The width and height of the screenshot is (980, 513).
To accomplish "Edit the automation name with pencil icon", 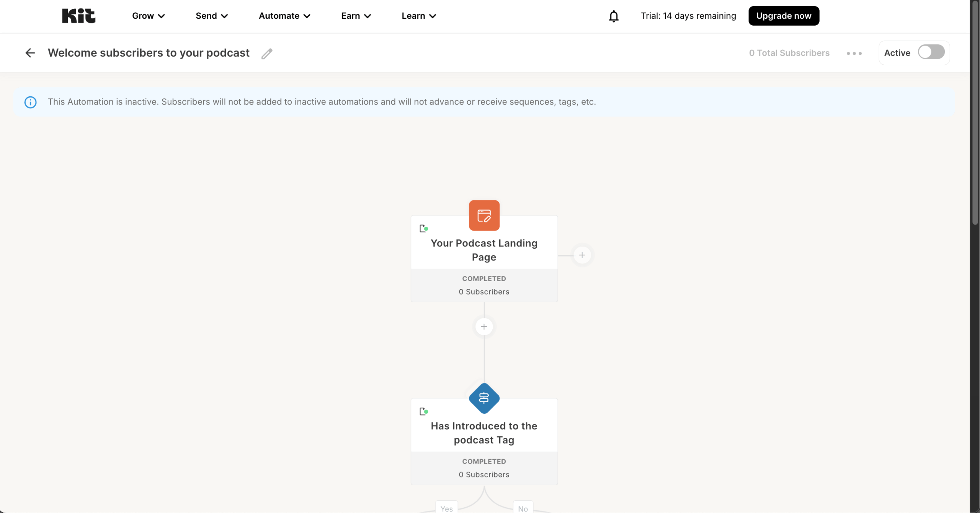I will click(x=267, y=54).
